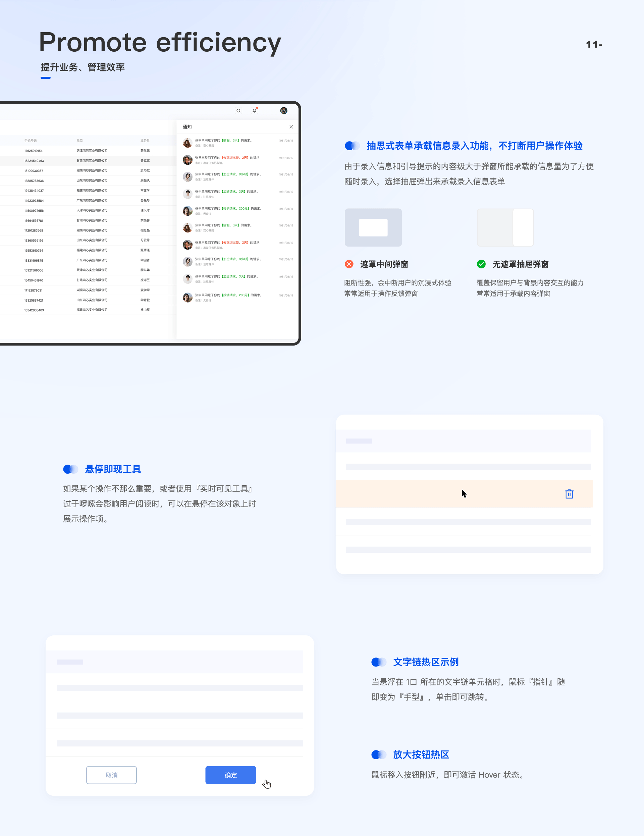Viewport: 644px width, 836px height.
Task: Click the user avatar in top bar
Action: tap(283, 111)
